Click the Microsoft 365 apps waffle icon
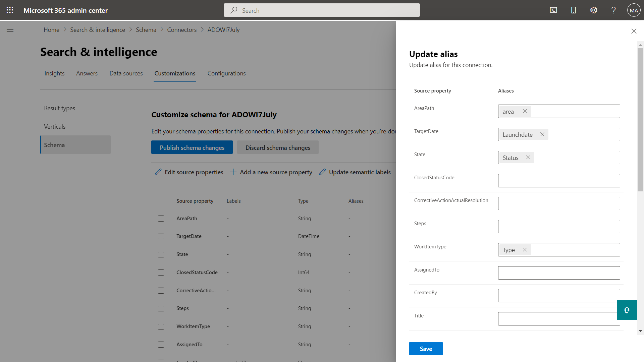Viewport: 644px width, 362px height. click(x=10, y=10)
